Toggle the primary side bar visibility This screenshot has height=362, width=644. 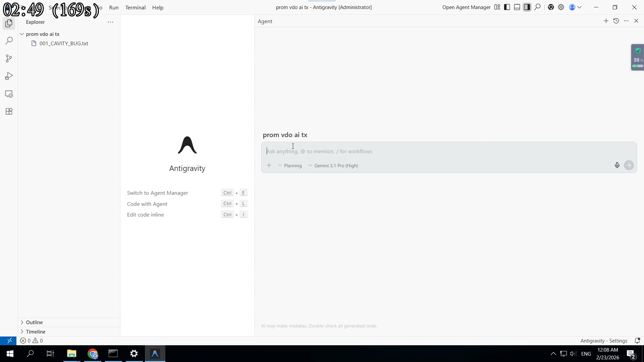coord(507,7)
